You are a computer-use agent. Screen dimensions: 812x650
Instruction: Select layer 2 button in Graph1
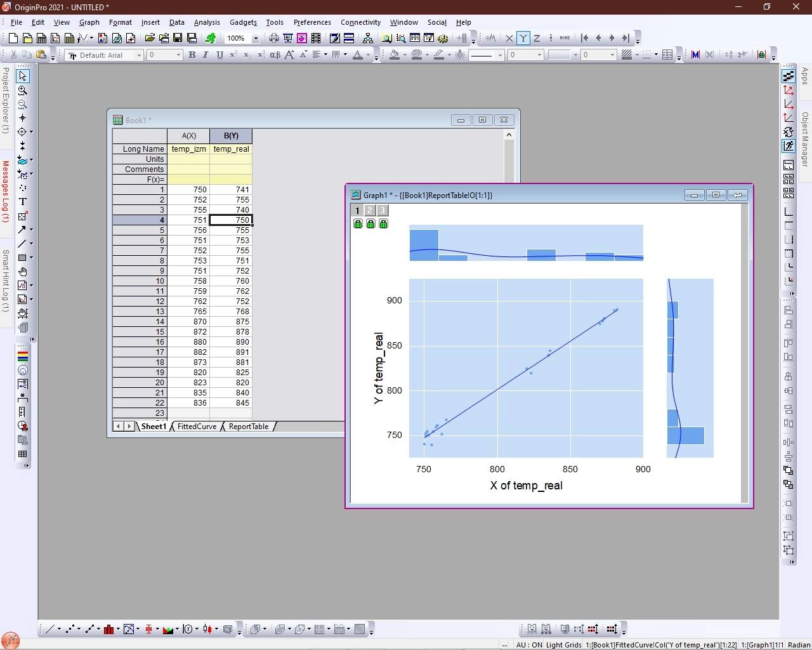370,211
